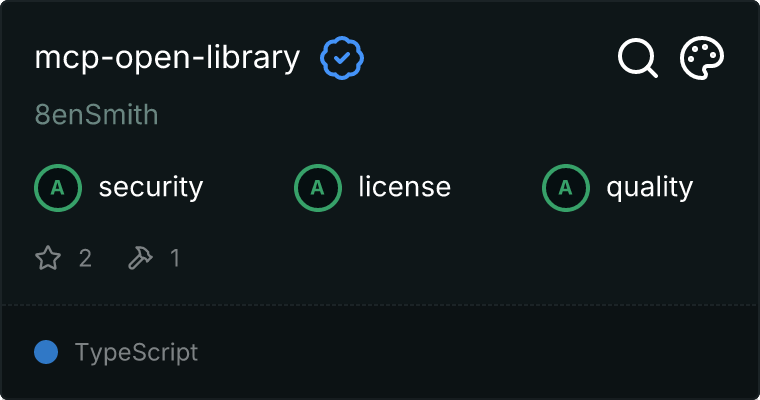
Task: Open the mcp-open-library title link
Action: point(167,58)
